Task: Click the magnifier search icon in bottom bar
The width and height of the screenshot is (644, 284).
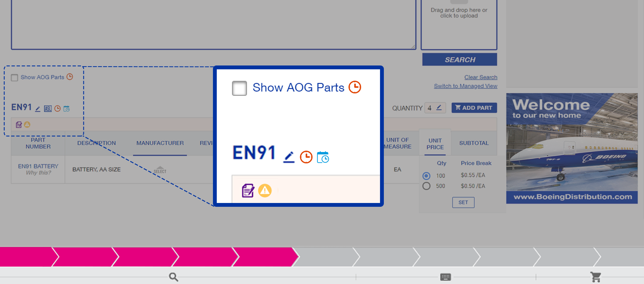Action: [174, 277]
